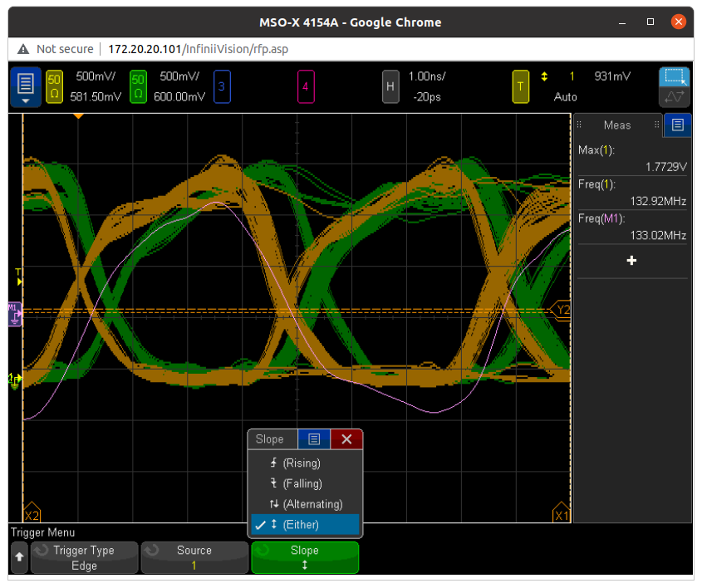Open the Slope popup menu list icon
The width and height of the screenshot is (702, 588).
(x=314, y=439)
